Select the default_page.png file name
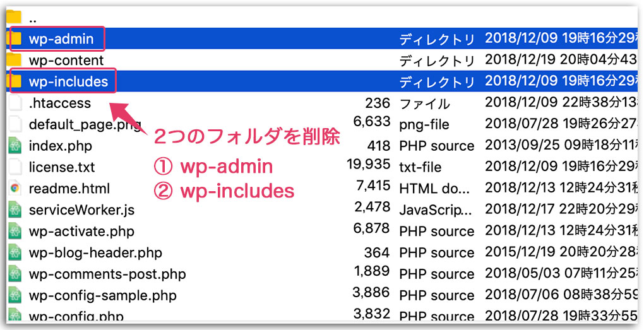Image resolution: width=644 pixels, height=330 pixels. click(x=85, y=124)
